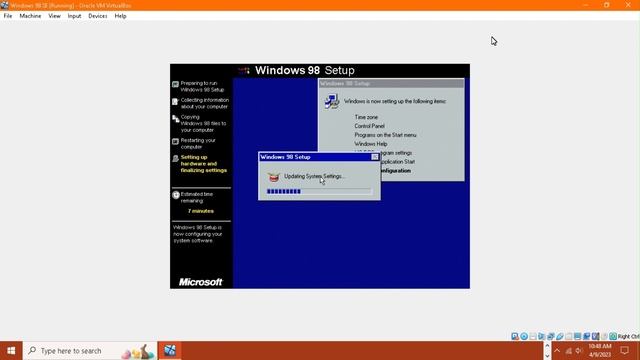Click the 'Updating System Settings...' message

click(x=314, y=176)
